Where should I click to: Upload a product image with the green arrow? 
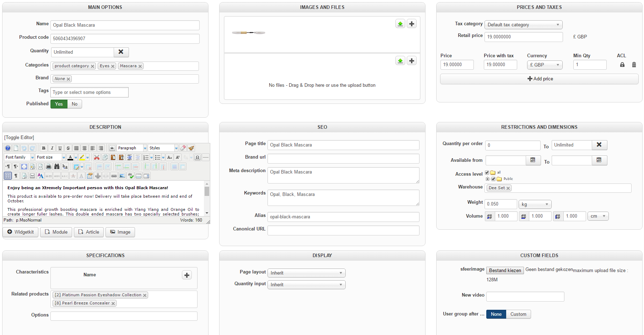400,24
